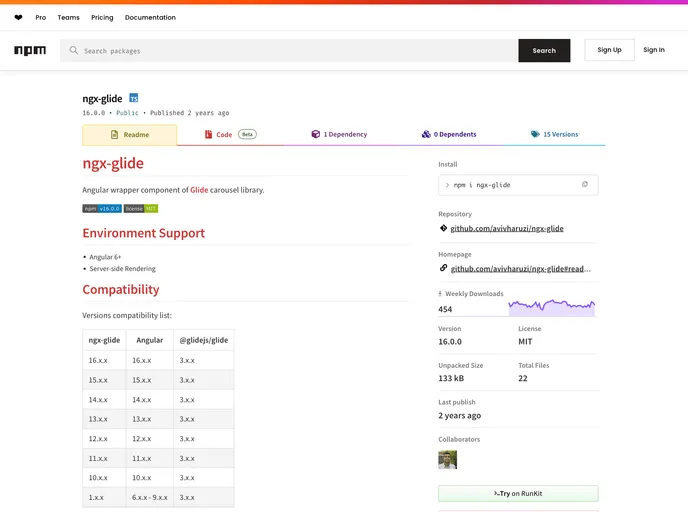Focus the Search packages input field
This screenshot has width=688, height=512.
pos(290,50)
